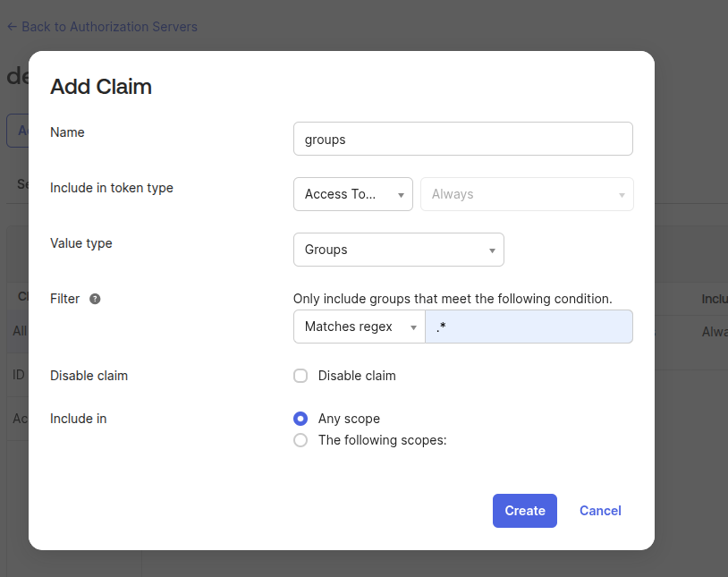The height and width of the screenshot is (577, 728).
Task: Select the Any scope radio button
Action: tap(301, 419)
